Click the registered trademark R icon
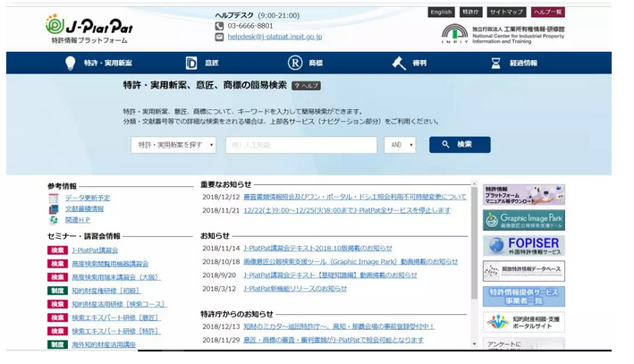634x364 pixels. click(x=295, y=63)
